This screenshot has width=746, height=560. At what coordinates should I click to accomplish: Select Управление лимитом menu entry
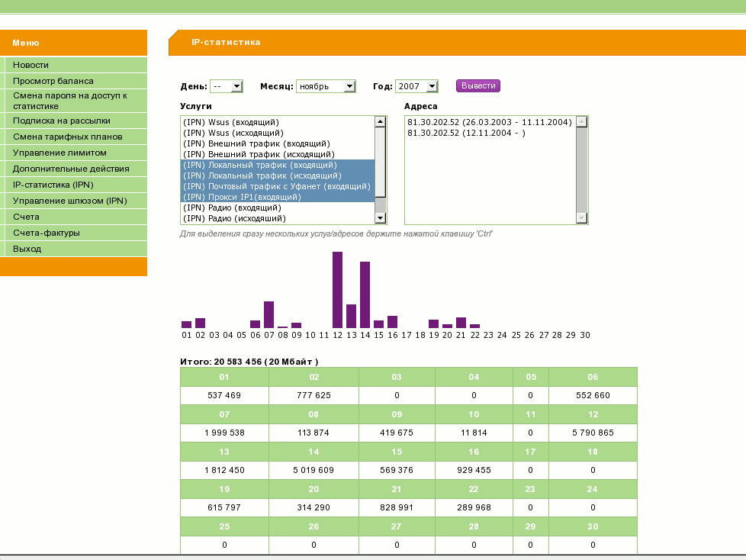tap(59, 153)
